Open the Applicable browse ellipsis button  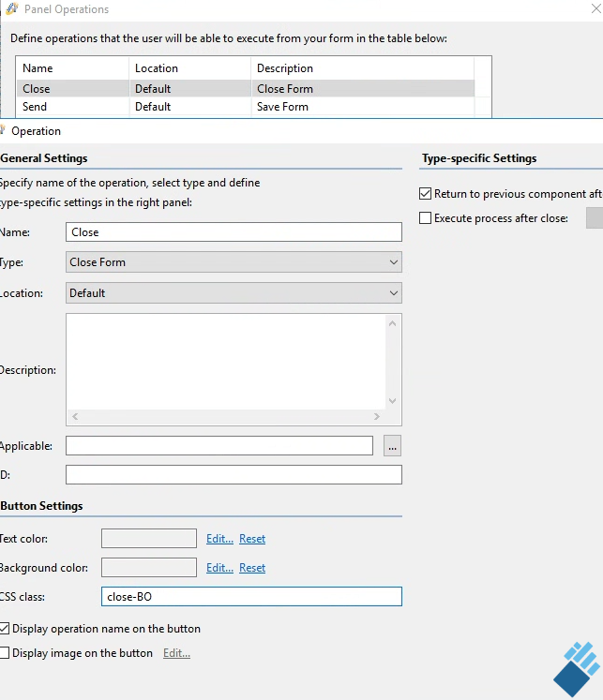click(392, 446)
